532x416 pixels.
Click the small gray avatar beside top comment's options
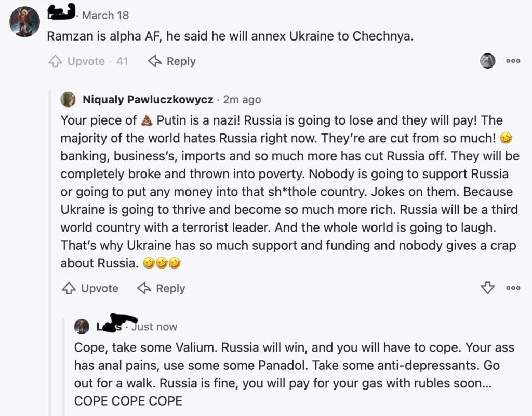pyautogui.click(x=487, y=61)
